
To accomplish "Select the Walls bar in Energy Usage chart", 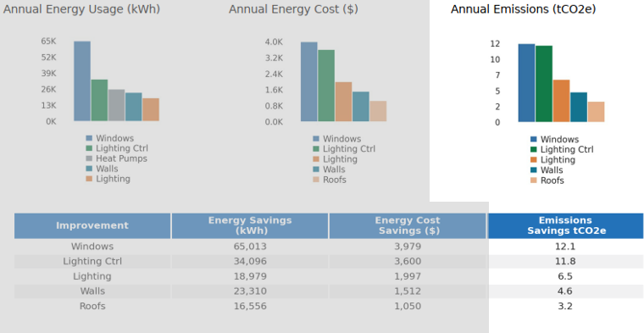I will [134, 107].
